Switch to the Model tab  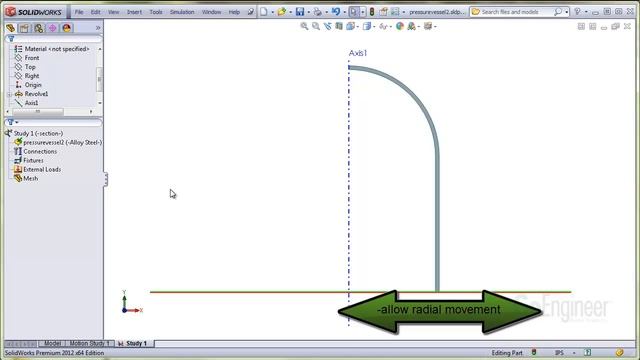click(52, 343)
